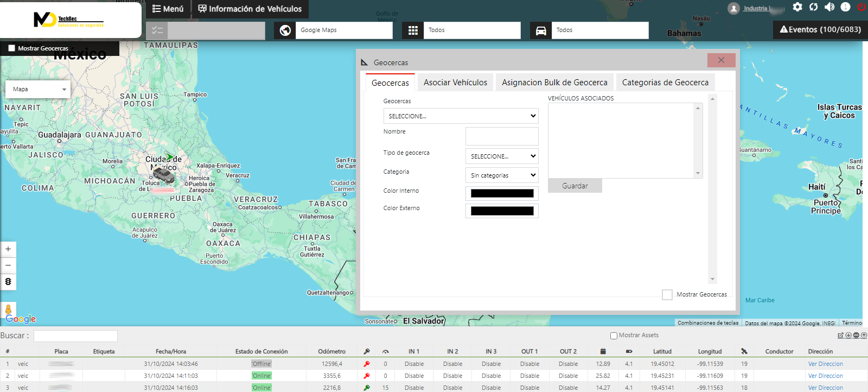This screenshot has width=868, height=392.
Task: Open the Menú menu
Action: (x=168, y=9)
